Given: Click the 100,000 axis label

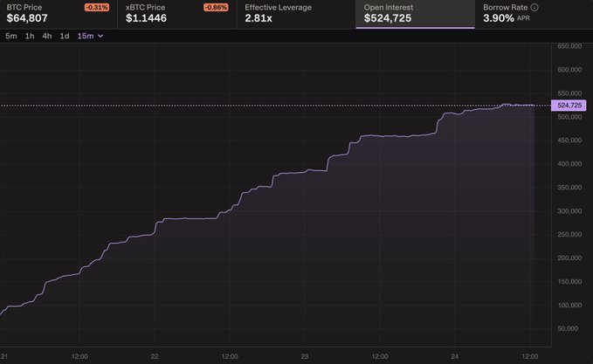Looking at the screenshot, I should pos(569,305).
